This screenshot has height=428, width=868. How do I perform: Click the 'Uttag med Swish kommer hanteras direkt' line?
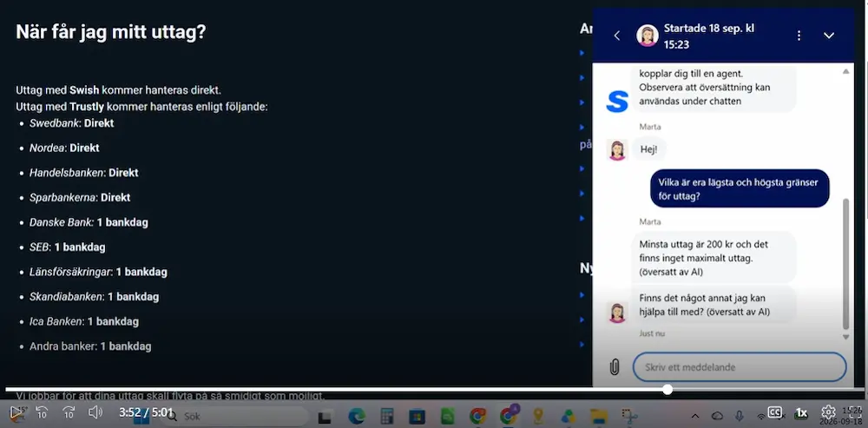point(118,90)
